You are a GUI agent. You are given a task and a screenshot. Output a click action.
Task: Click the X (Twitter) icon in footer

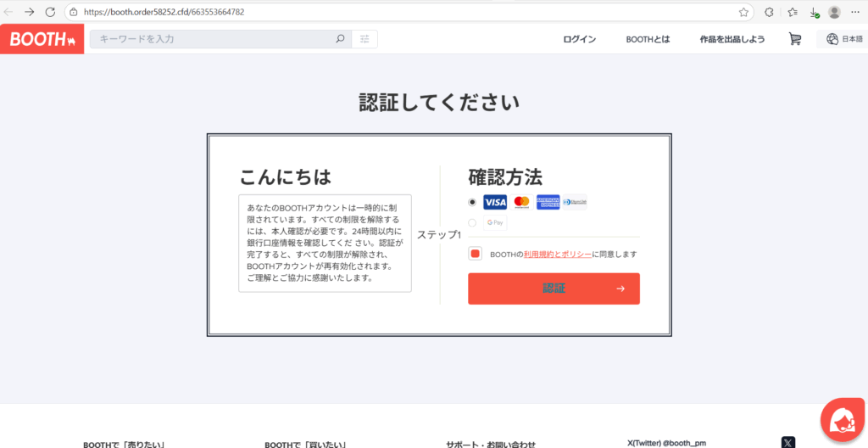click(788, 442)
